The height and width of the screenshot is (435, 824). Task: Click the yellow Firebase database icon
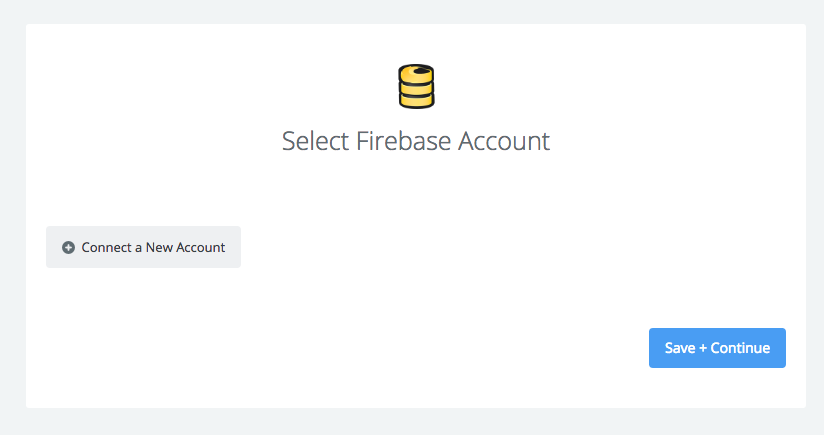(x=416, y=87)
